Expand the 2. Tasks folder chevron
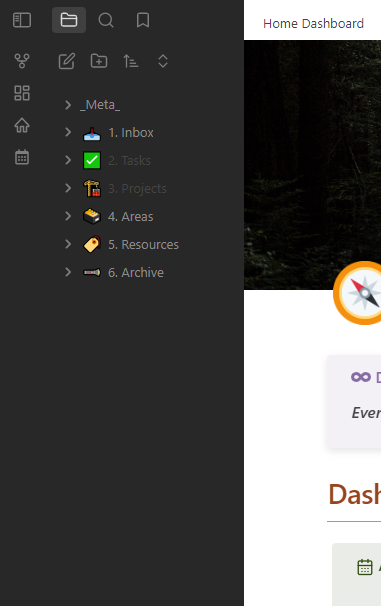 point(68,160)
